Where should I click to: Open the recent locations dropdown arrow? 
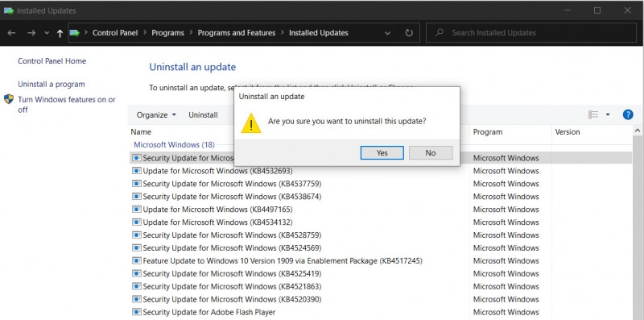tap(47, 33)
